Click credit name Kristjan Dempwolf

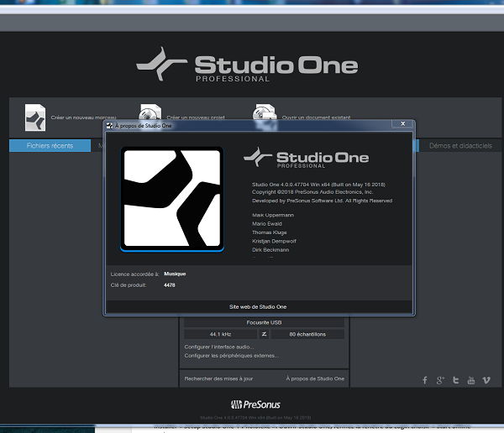tap(274, 241)
